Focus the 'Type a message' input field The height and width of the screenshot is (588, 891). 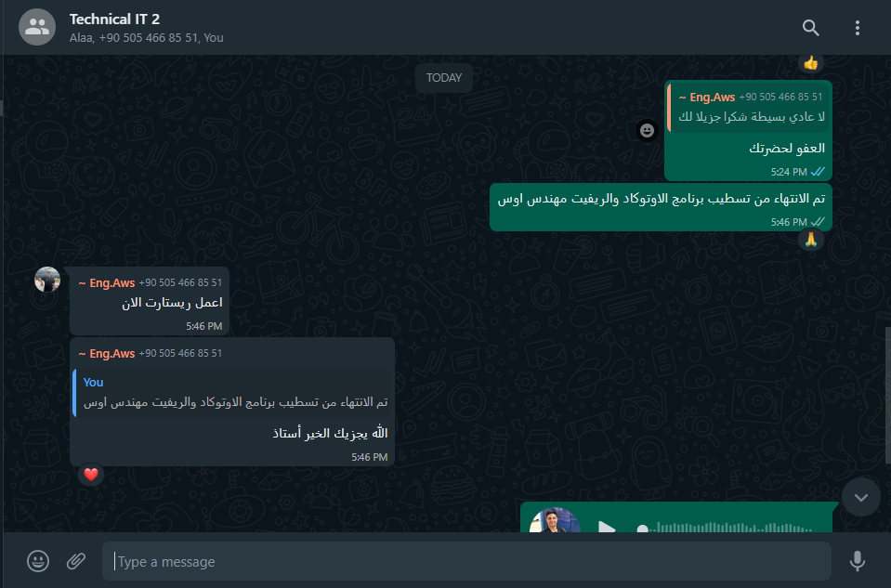[x=466, y=561]
